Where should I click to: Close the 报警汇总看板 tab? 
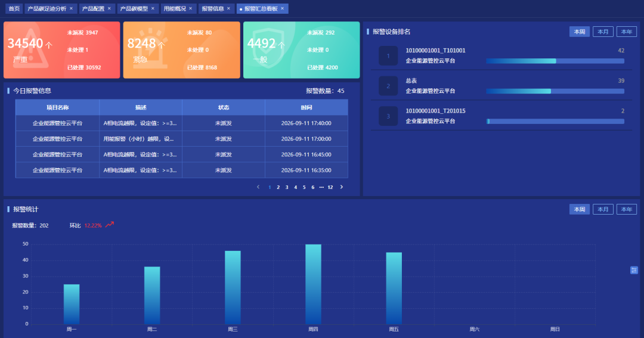coord(282,8)
